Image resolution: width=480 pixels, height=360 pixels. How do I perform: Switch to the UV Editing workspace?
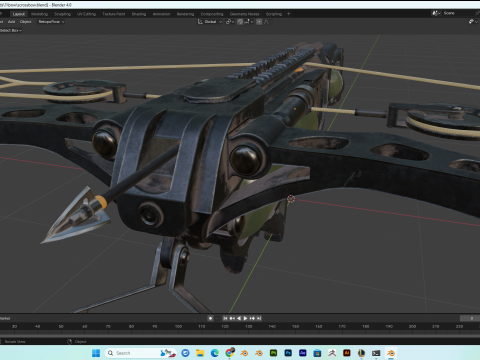pyautogui.click(x=86, y=14)
